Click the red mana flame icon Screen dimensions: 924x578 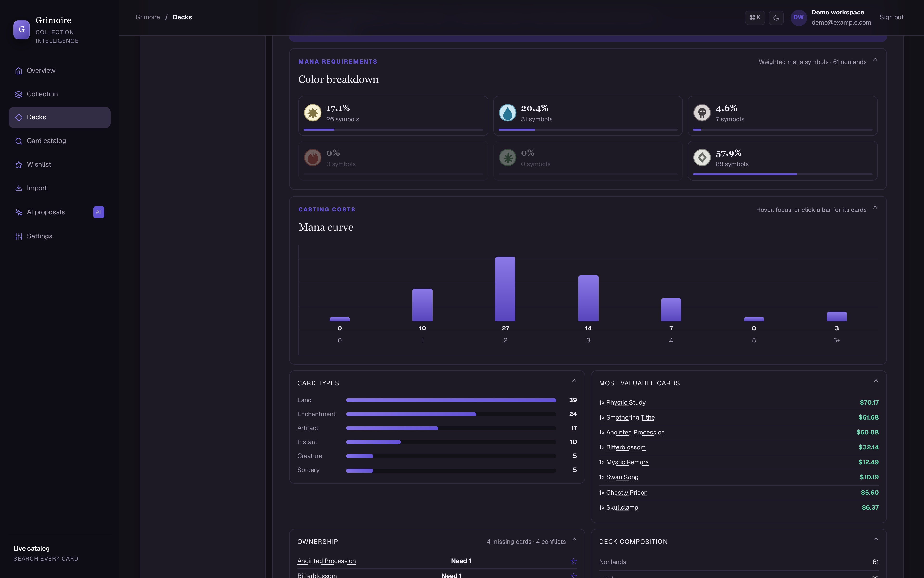coord(313,158)
